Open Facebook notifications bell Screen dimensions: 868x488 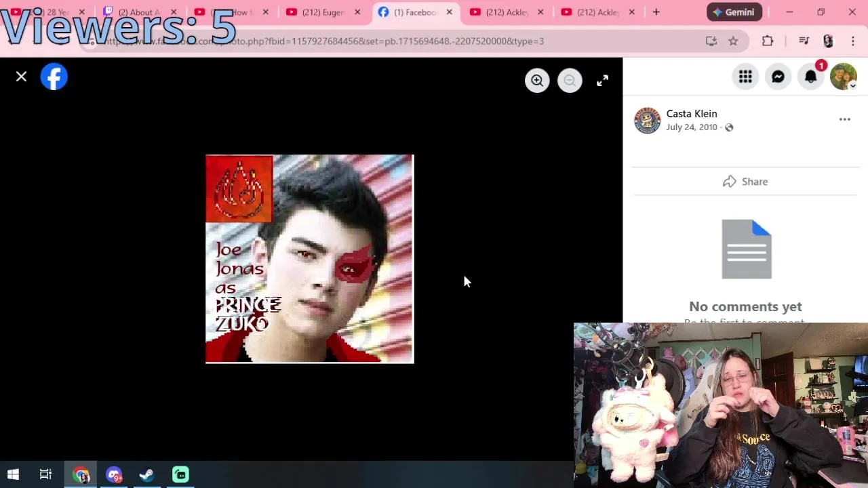pyautogui.click(x=810, y=77)
